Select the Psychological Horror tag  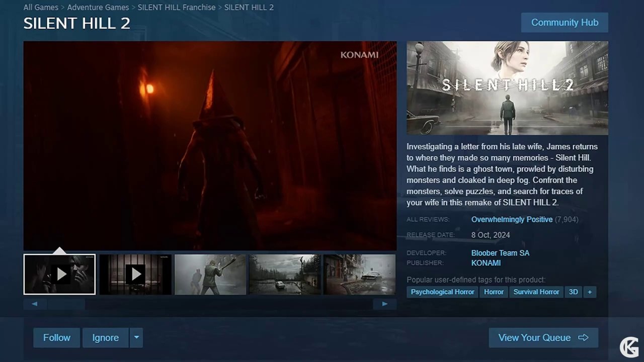(443, 292)
